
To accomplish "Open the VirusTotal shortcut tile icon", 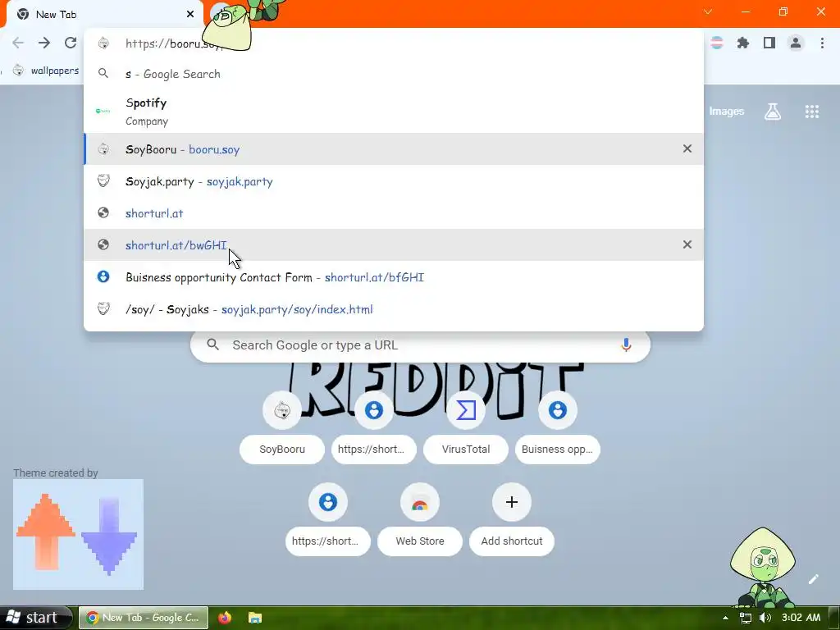I will (x=466, y=410).
